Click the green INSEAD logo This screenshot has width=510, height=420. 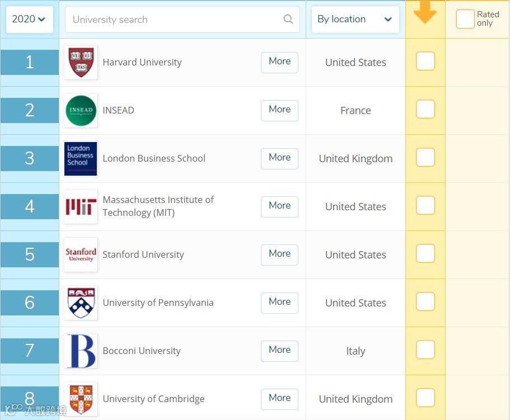click(x=81, y=110)
